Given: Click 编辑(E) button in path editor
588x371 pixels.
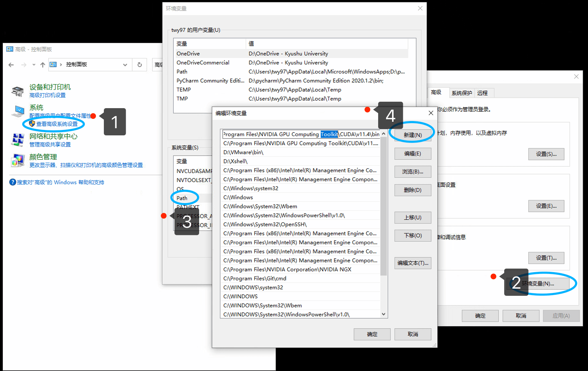Looking at the screenshot, I should pos(413,154).
